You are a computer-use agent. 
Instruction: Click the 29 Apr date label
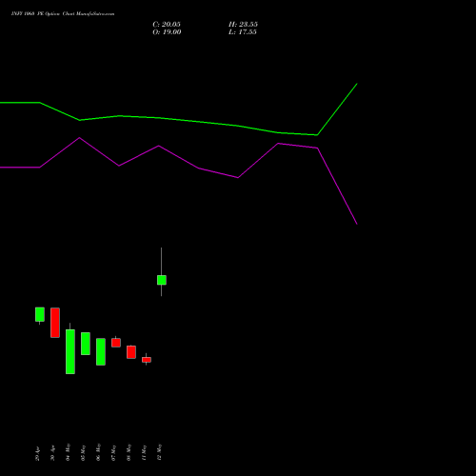37,454
